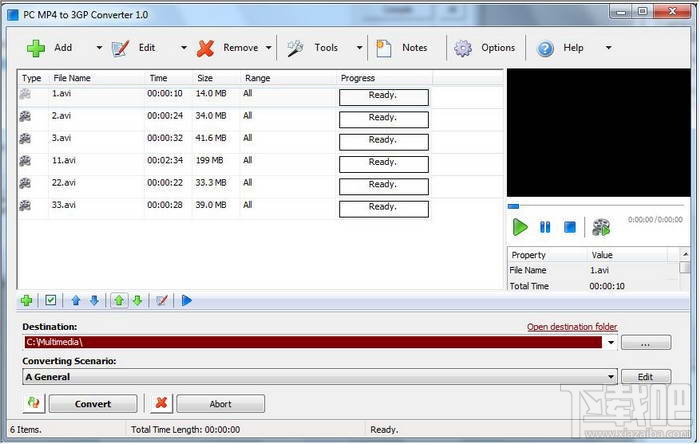Expand the Add dropdown arrow
The width and height of the screenshot is (700, 444).
[99, 48]
